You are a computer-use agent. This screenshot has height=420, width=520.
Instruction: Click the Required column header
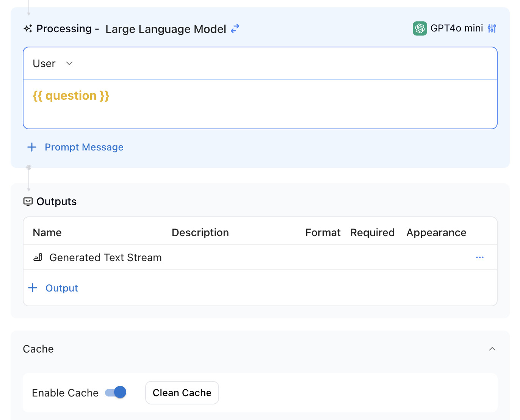click(372, 233)
